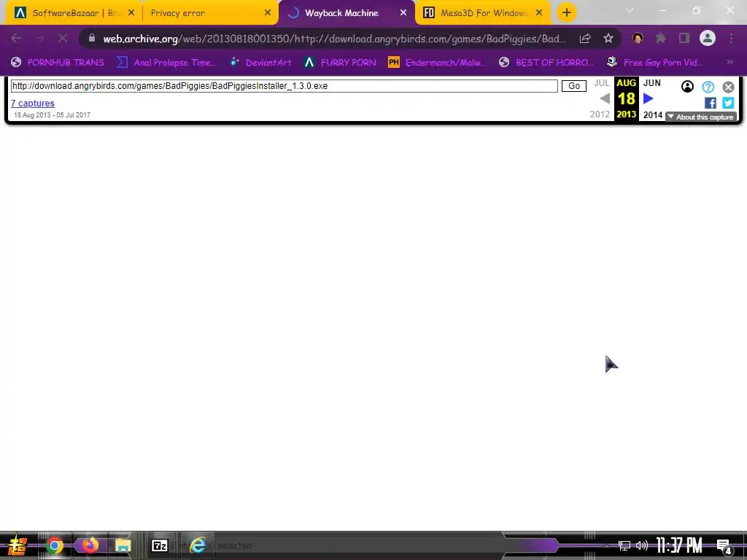Launch Firefox from the taskbar
The width and height of the screenshot is (747, 560).
coord(89,545)
